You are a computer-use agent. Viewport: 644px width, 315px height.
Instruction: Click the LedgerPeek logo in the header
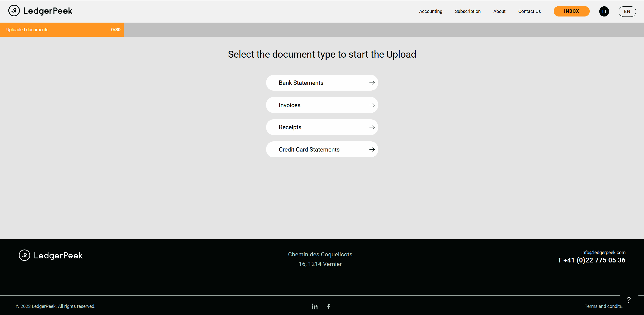click(x=40, y=11)
